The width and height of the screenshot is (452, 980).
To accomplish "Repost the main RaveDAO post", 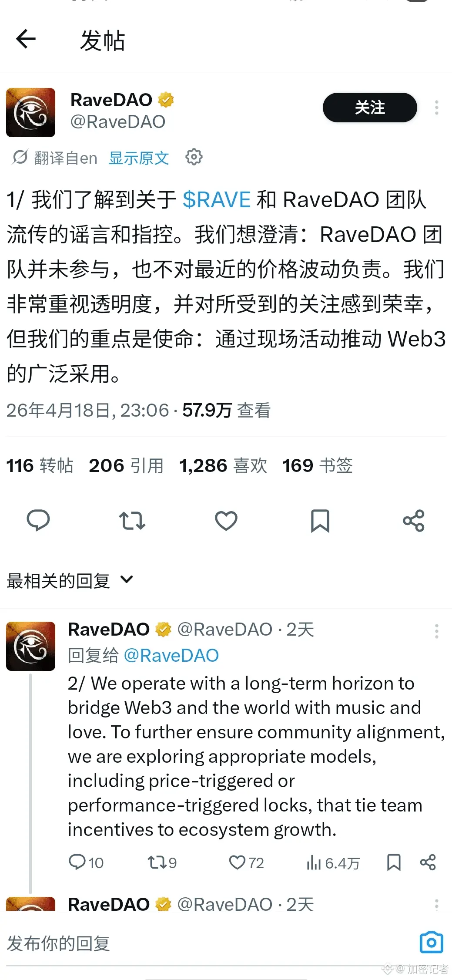I will pos(132,521).
